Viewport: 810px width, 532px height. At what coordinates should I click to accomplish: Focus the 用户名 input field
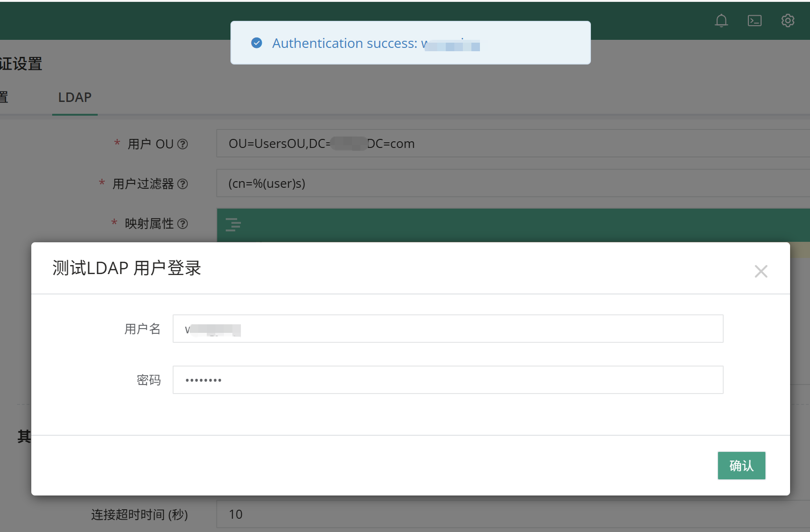448,329
